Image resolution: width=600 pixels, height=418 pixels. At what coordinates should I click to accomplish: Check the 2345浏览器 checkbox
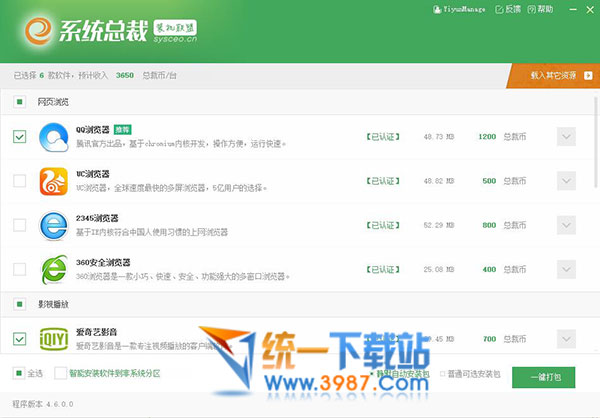click(x=20, y=225)
